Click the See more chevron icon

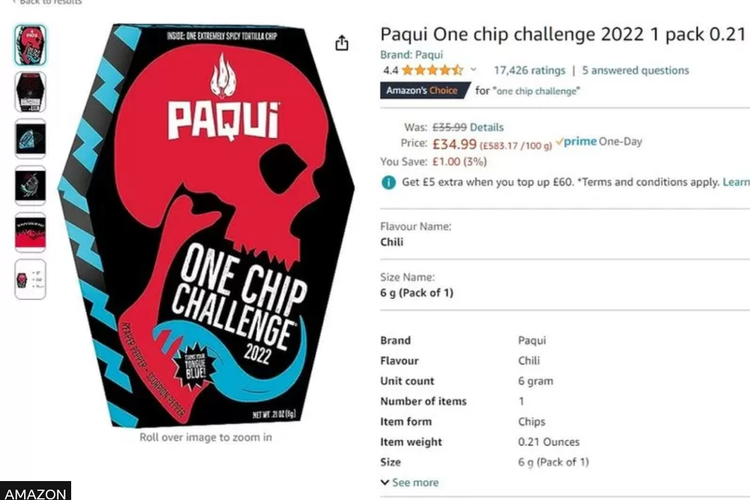click(x=385, y=482)
